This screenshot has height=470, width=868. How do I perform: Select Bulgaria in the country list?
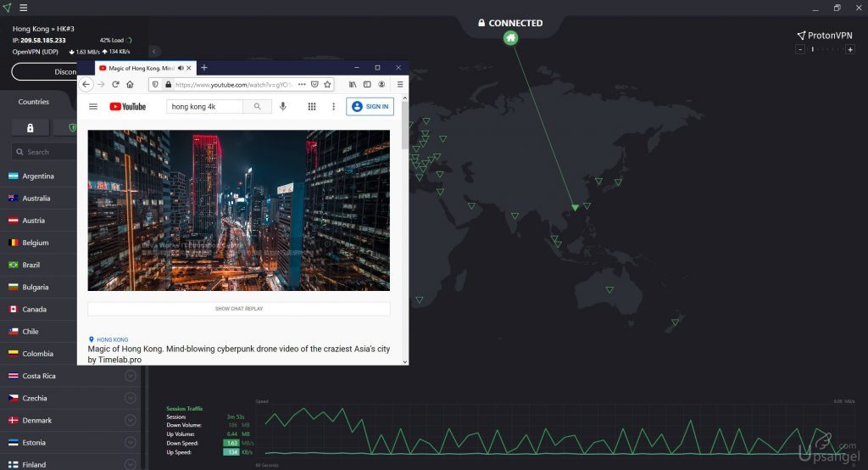(39, 287)
